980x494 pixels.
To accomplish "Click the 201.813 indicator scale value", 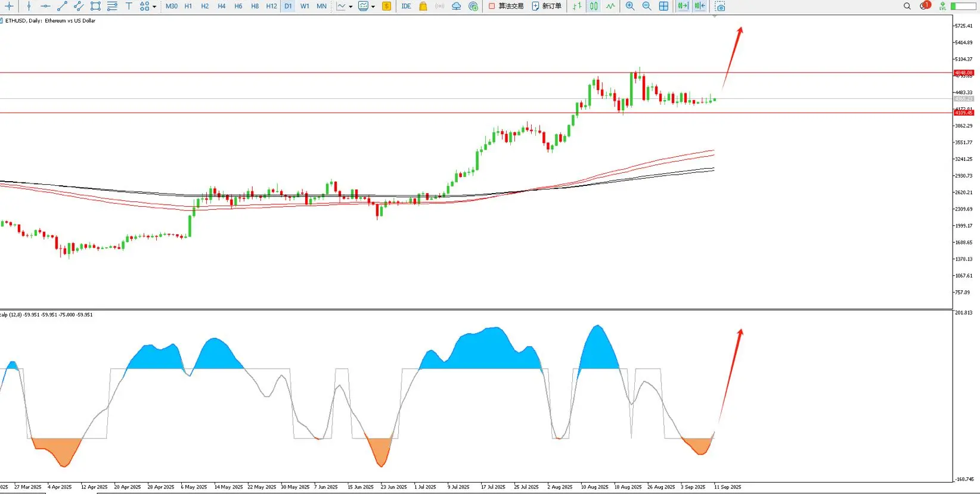I will coord(963,313).
